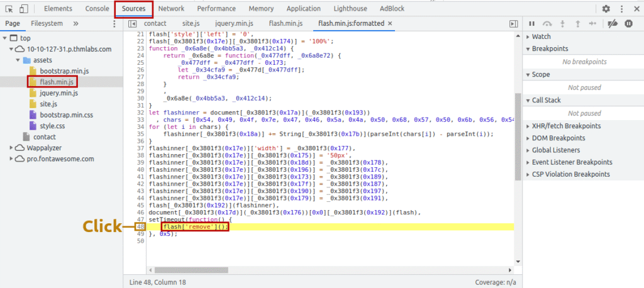The width and height of the screenshot is (644, 288).
Task: Toggle pause on exceptions
Action: pyautogui.click(x=628, y=23)
